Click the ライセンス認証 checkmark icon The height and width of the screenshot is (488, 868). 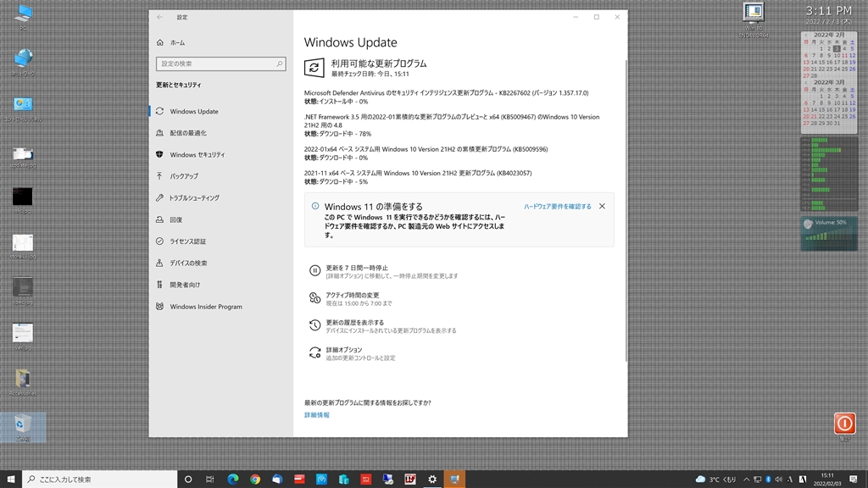159,241
